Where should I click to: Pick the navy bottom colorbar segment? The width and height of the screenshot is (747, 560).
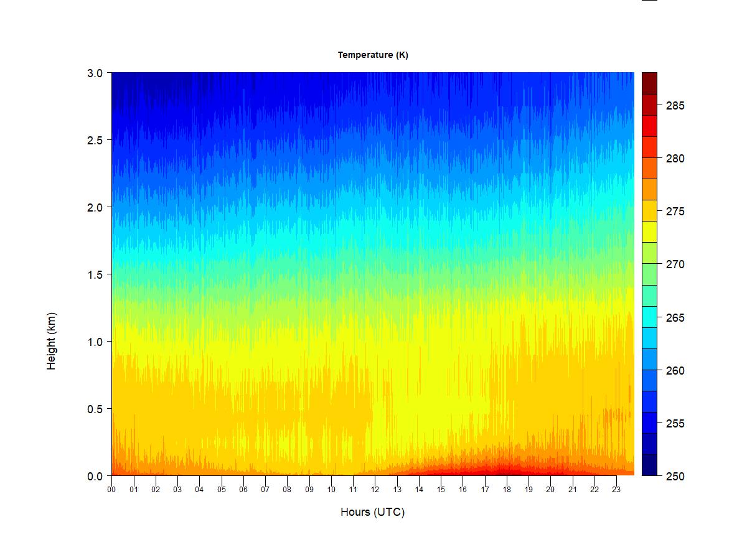(x=649, y=465)
